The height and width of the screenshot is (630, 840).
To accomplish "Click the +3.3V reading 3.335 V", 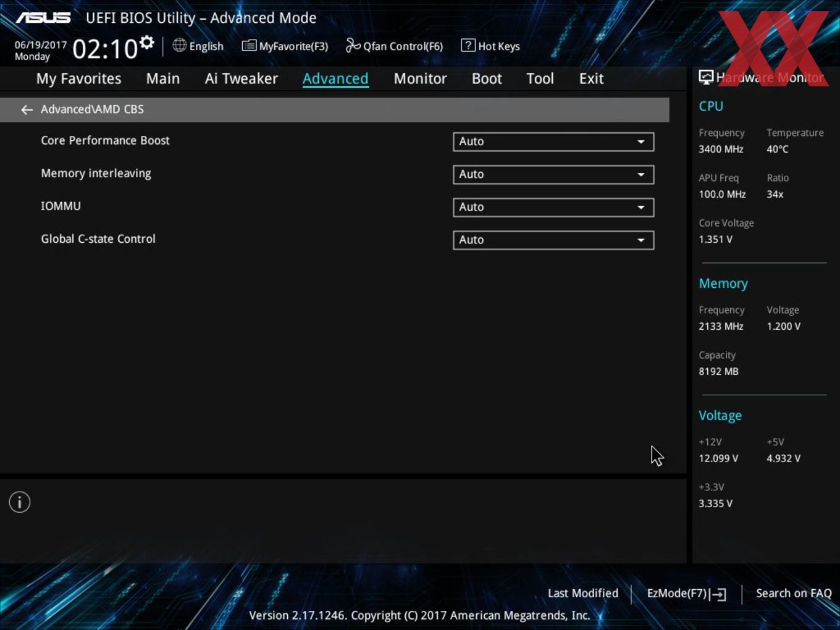I will point(715,503).
